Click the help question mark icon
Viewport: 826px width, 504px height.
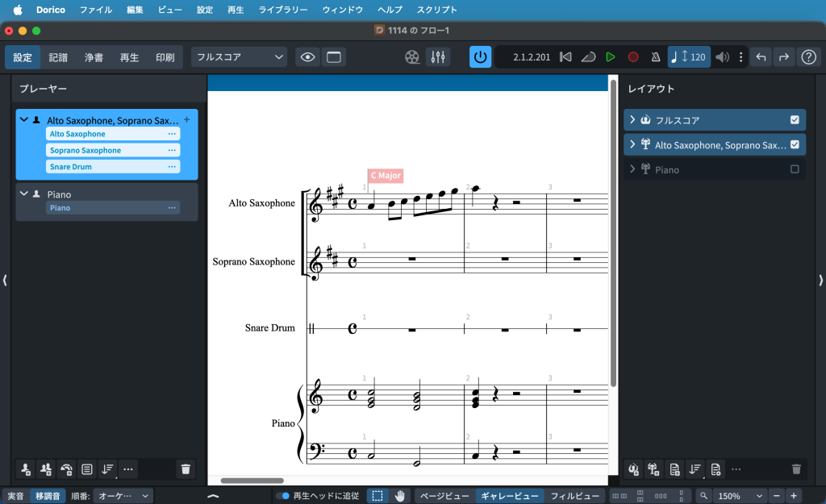[807, 57]
